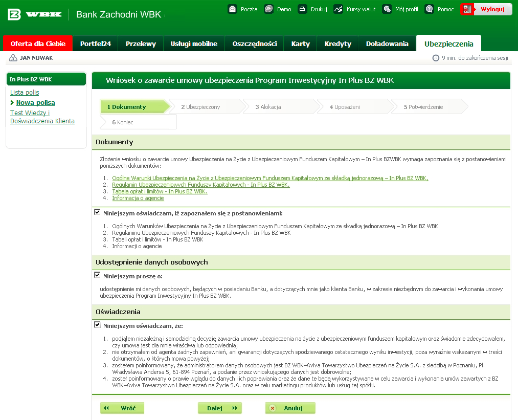
Task: Select wizard step 4 Uposażeni
Action: [355, 107]
